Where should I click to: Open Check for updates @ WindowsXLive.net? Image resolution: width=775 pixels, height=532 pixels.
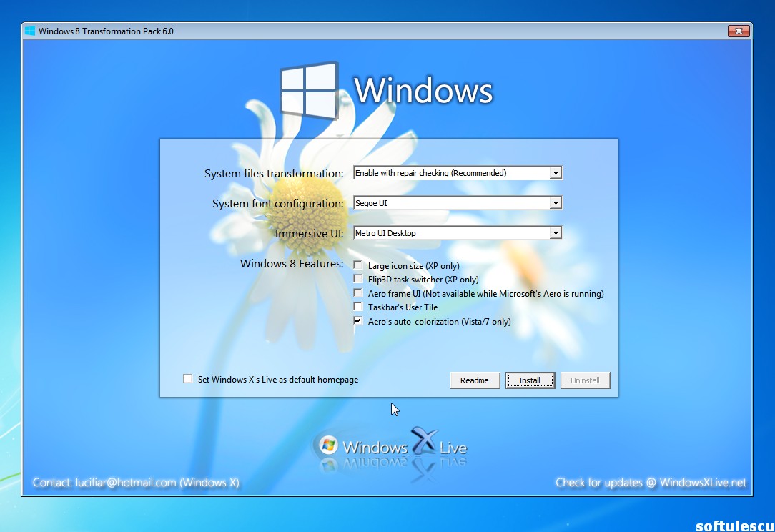coord(651,483)
